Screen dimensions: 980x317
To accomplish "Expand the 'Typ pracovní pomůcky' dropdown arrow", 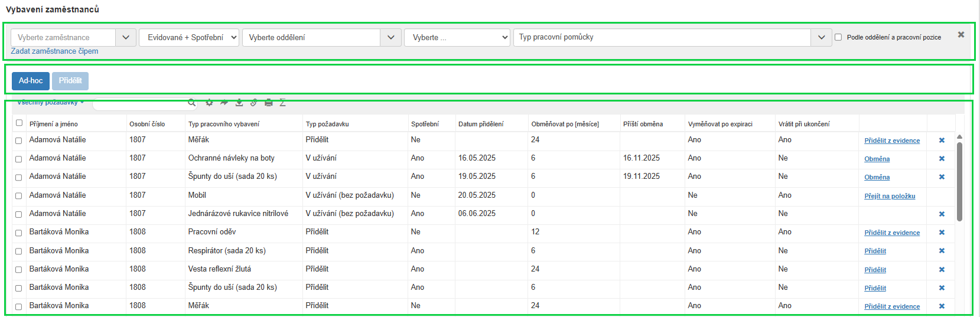I will [821, 37].
